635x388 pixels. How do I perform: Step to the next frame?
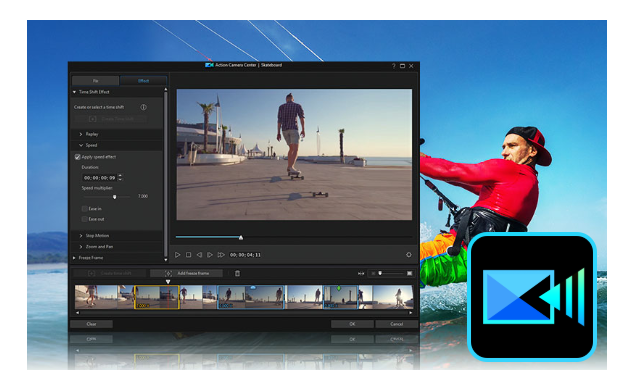210,255
